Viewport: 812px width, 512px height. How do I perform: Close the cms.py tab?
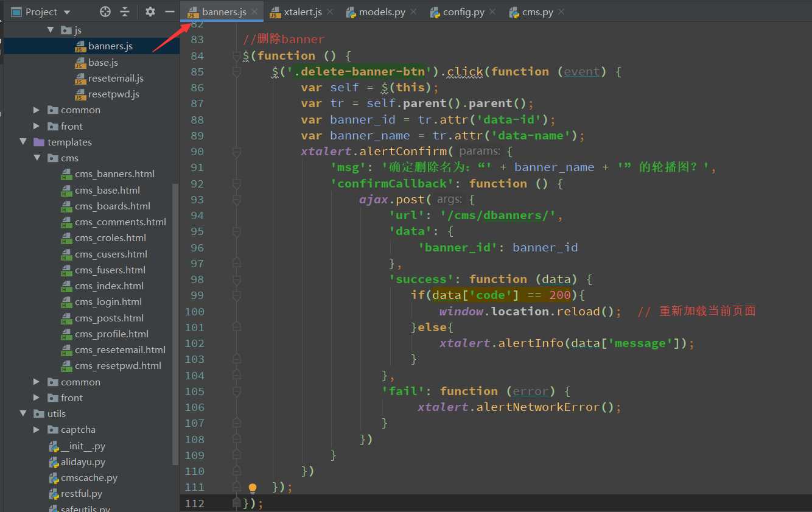[561, 12]
